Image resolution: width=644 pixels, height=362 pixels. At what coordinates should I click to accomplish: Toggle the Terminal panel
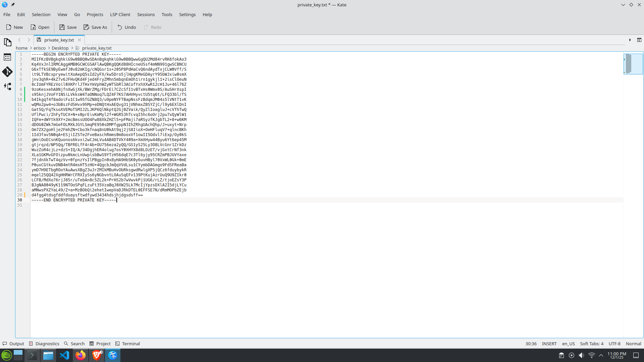pyautogui.click(x=127, y=344)
